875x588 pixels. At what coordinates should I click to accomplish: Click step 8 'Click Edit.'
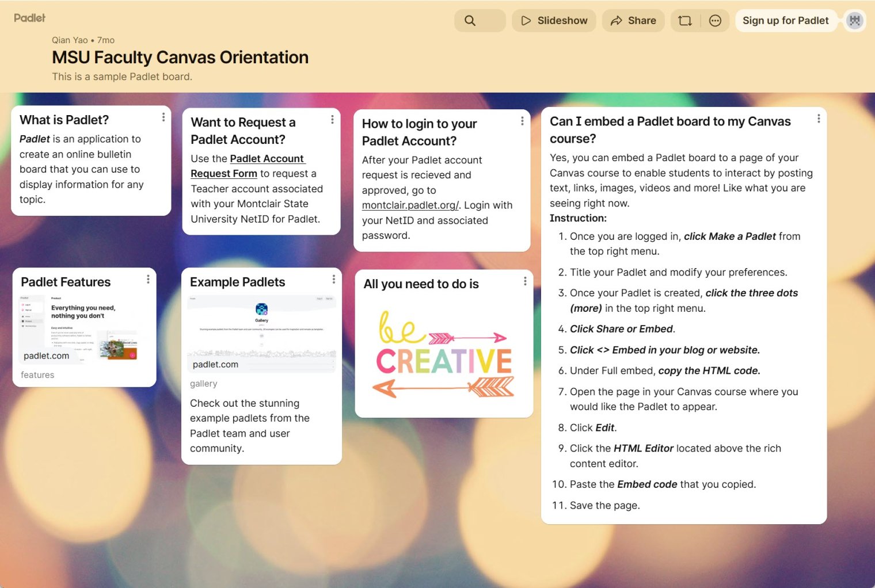coord(593,427)
